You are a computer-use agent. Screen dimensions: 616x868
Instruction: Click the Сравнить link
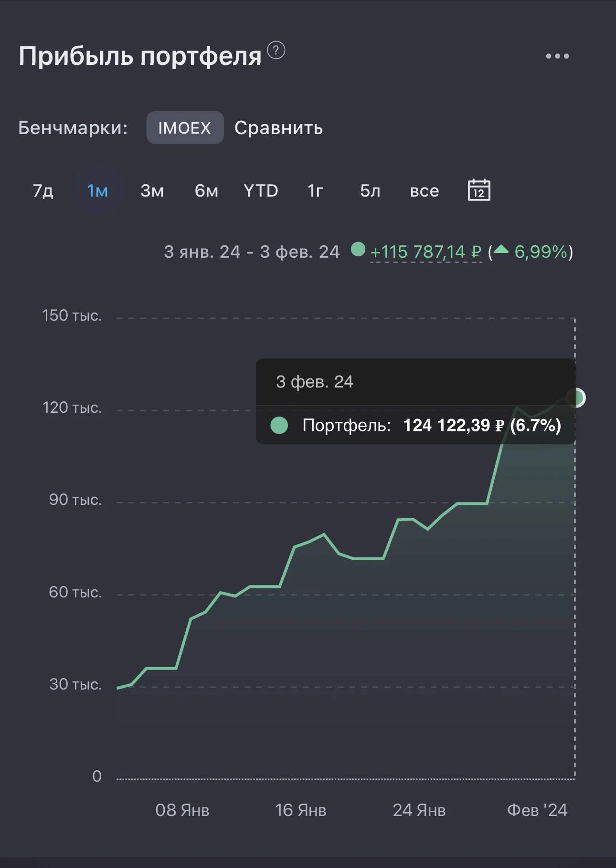(278, 128)
